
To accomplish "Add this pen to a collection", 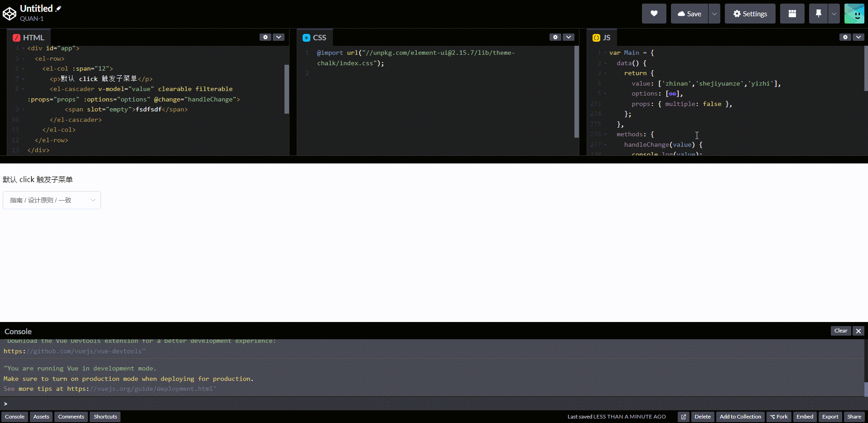I will (740, 417).
